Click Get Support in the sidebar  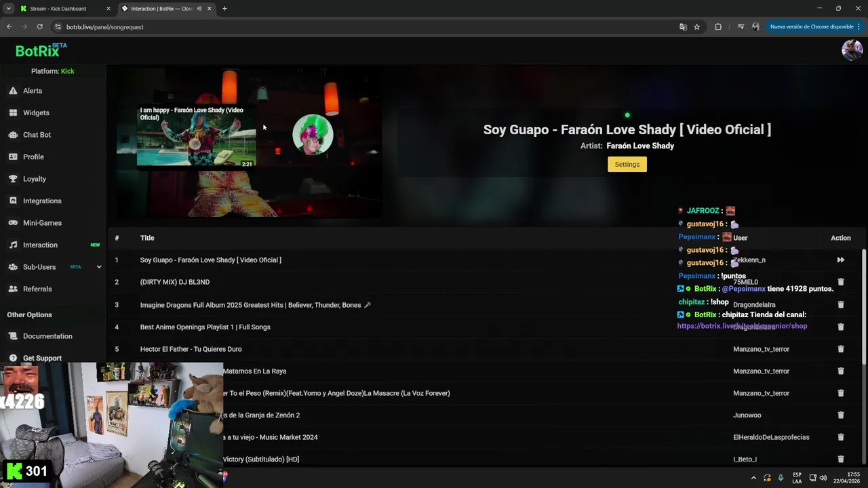(x=42, y=358)
